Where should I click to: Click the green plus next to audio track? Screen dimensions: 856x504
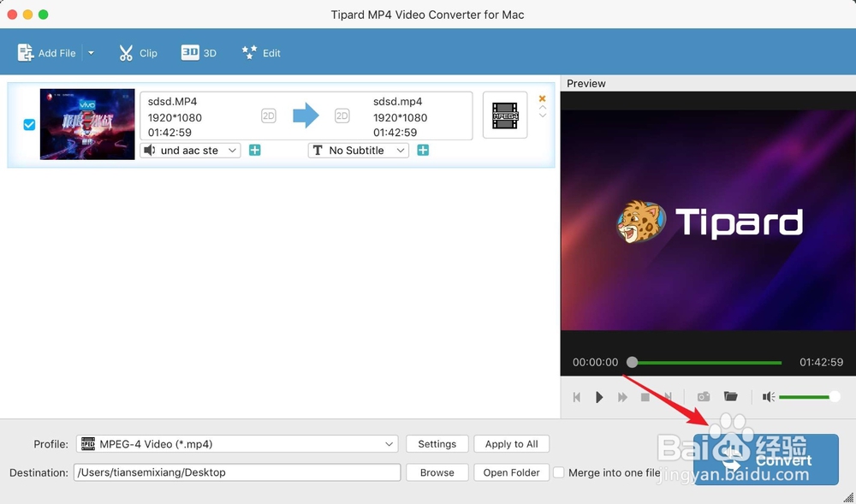pyautogui.click(x=253, y=150)
